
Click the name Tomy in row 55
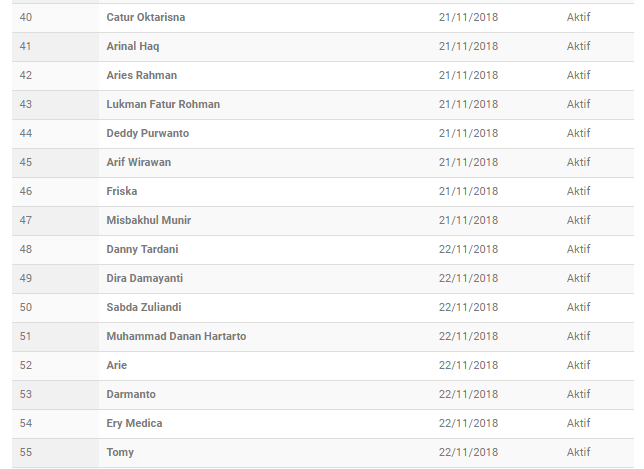coord(120,453)
